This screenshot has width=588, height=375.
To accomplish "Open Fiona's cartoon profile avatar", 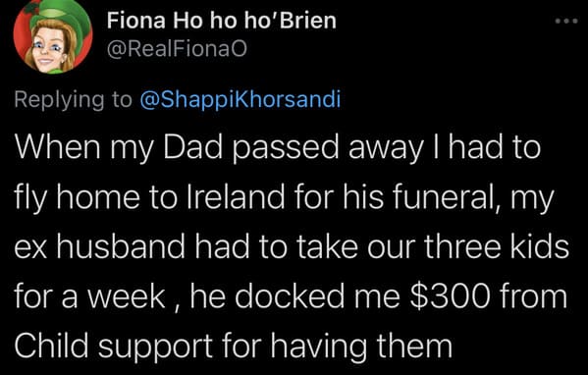I will (52, 35).
